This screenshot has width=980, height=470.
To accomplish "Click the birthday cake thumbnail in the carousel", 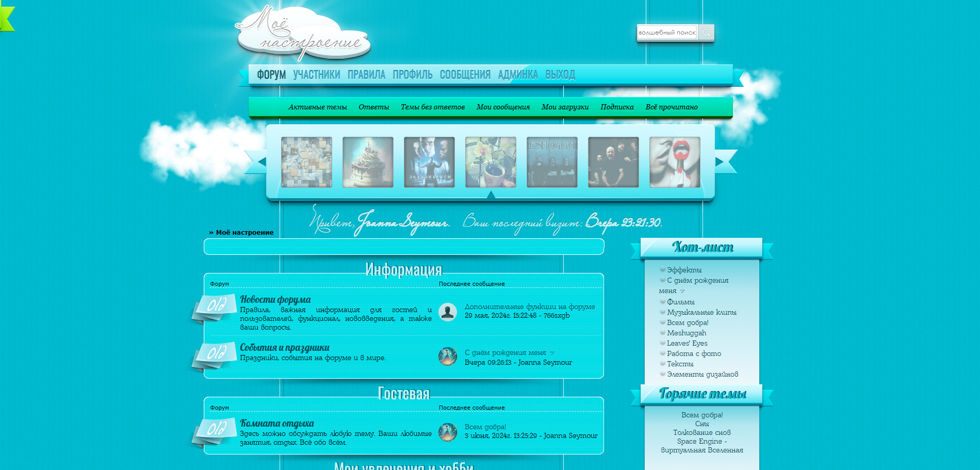I will coord(368,162).
